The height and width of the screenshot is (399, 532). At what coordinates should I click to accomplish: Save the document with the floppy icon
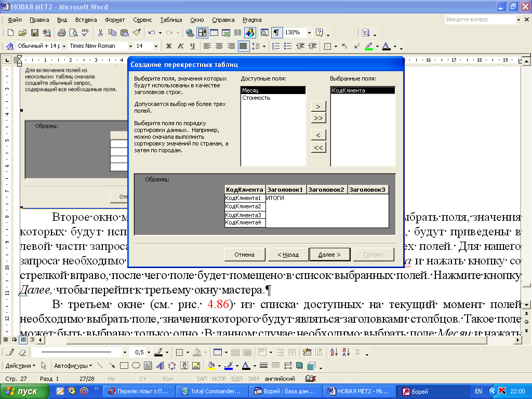[x=35, y=33]
